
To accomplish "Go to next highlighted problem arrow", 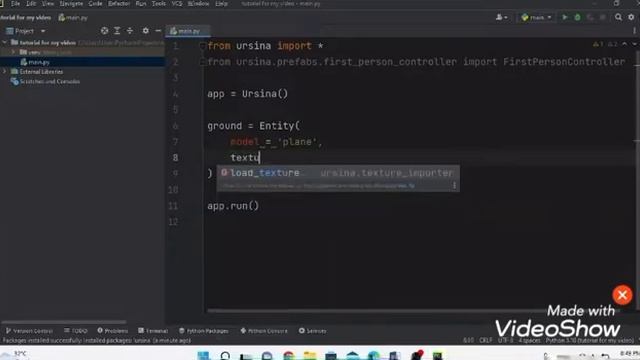I will (635, 44).
